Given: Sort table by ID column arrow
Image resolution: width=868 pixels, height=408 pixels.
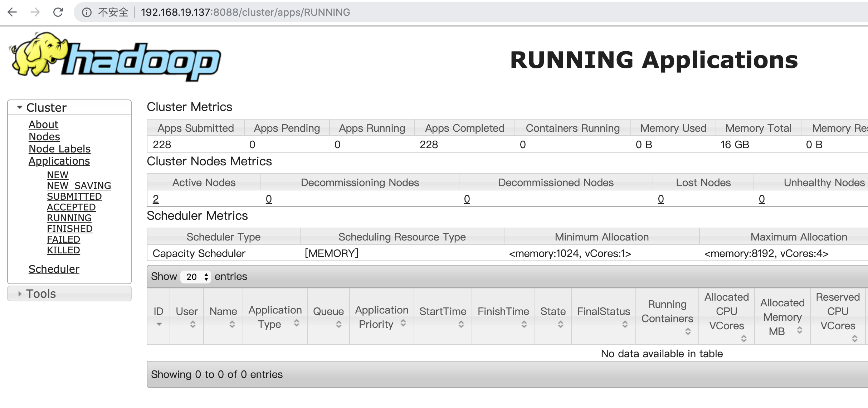Looking at the screenshot, I should pos(159,324).
